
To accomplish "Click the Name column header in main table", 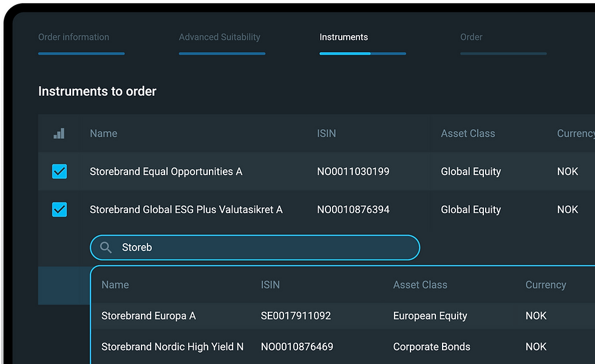I will point(104,133).
